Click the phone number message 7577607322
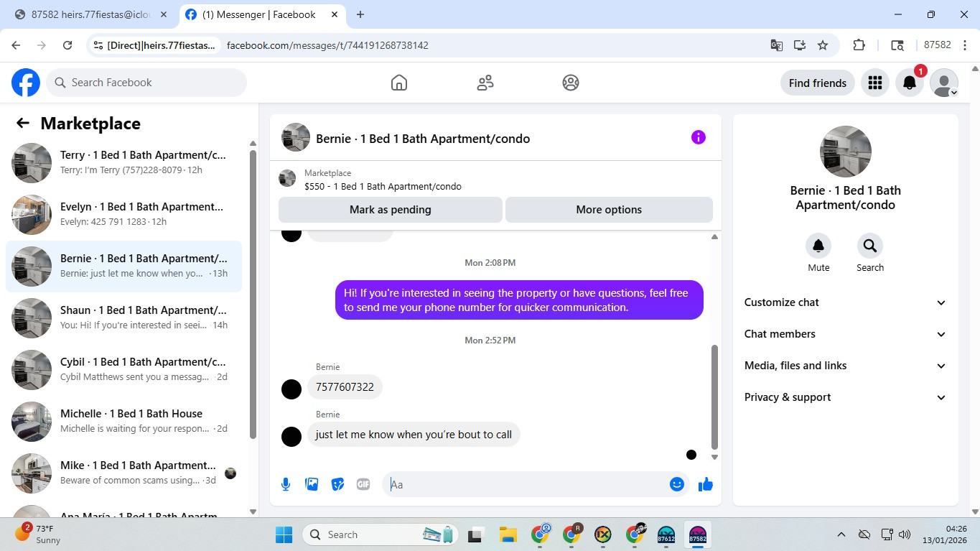 pyautogui.click(x=345, y=387)
